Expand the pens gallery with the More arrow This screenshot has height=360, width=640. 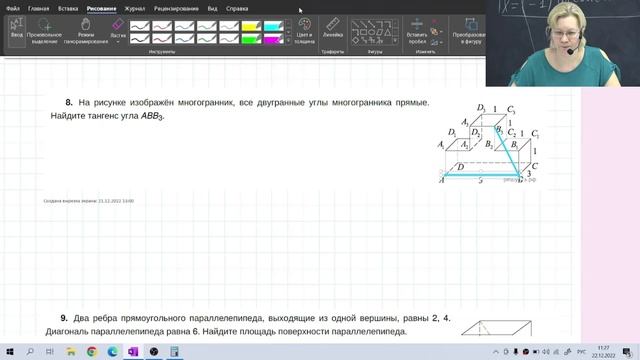pos(288,40)
